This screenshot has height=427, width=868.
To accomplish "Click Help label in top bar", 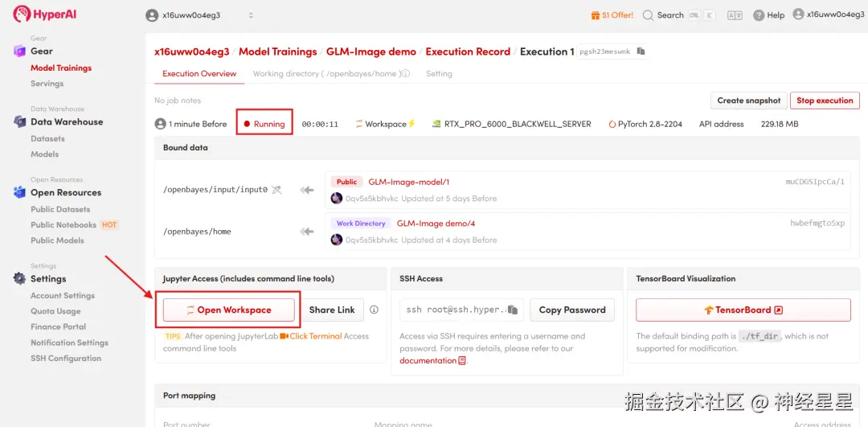I will [x=776, y=15].
